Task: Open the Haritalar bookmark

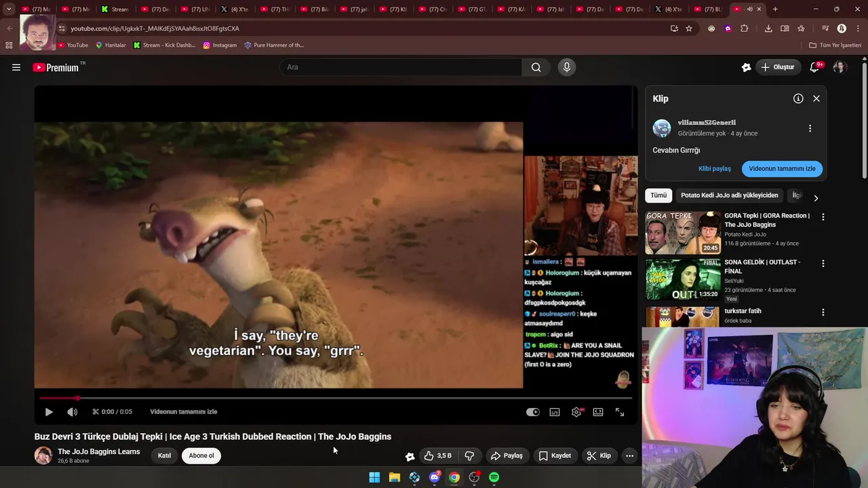Action: [111, 45]
